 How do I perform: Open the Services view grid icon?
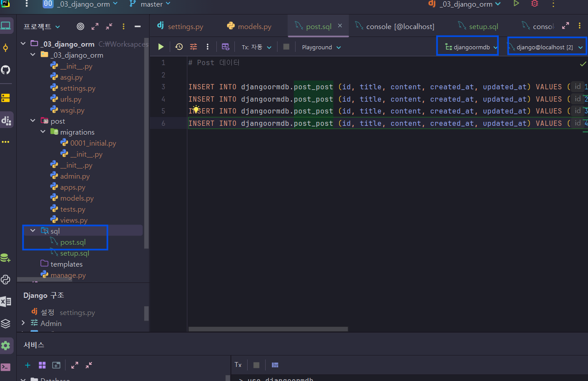click(x=42, y=365)
